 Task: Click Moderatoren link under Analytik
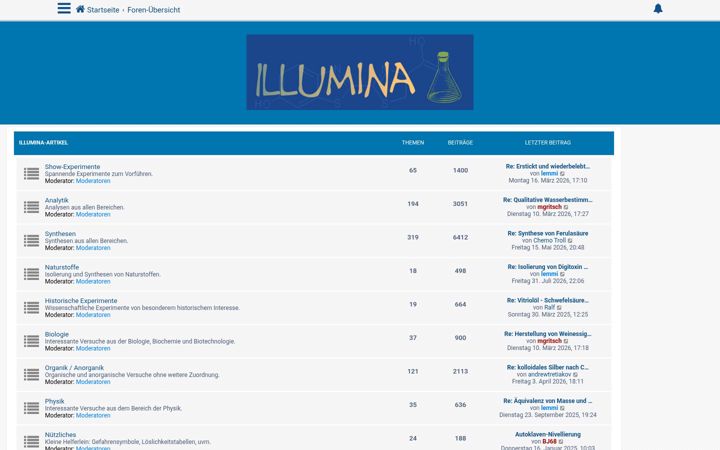93,214
